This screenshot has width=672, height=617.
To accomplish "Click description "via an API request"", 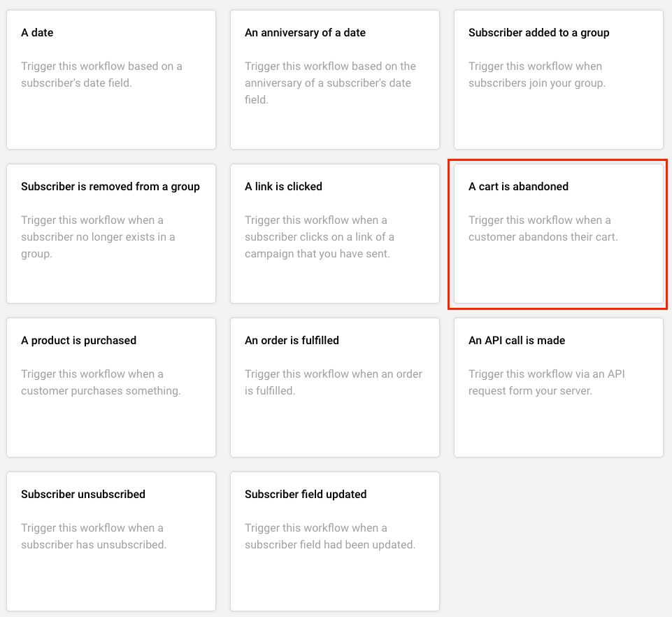I will point(536,383).
